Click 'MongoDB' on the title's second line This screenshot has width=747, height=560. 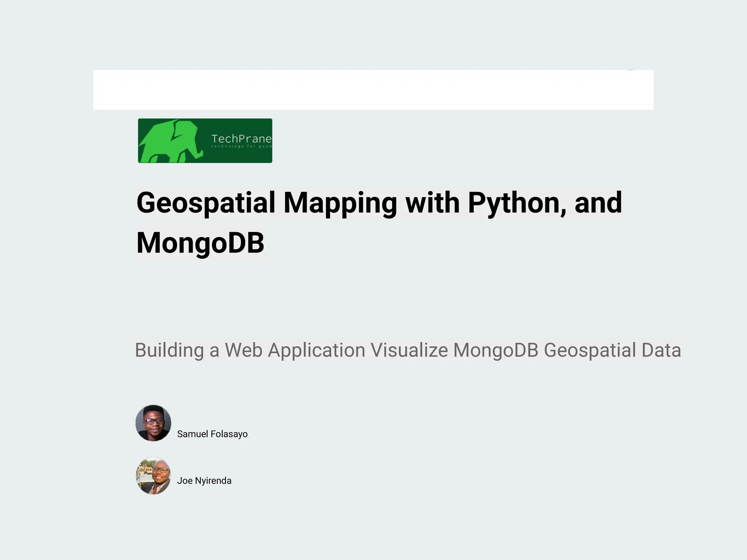pyautogui.click(x=200, y=243)
